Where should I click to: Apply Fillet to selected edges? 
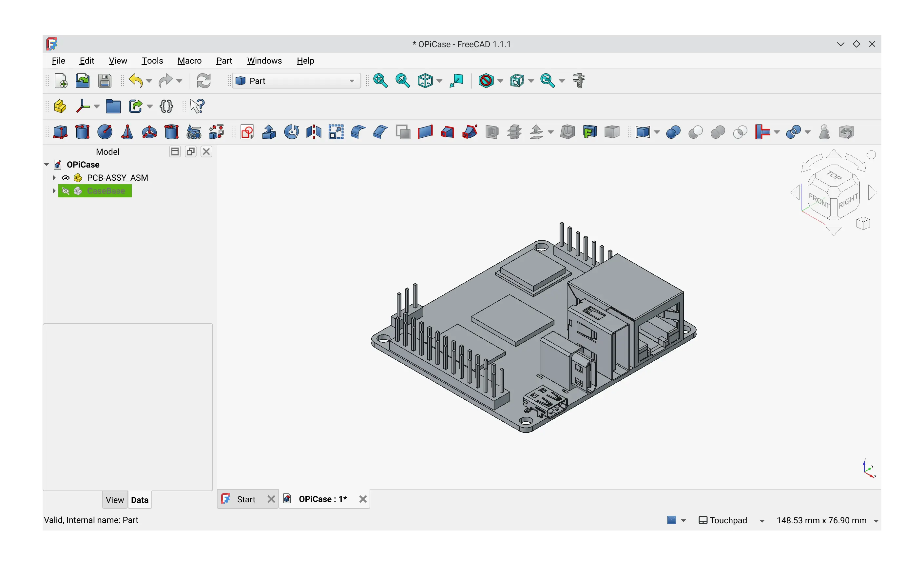[358, 132]
